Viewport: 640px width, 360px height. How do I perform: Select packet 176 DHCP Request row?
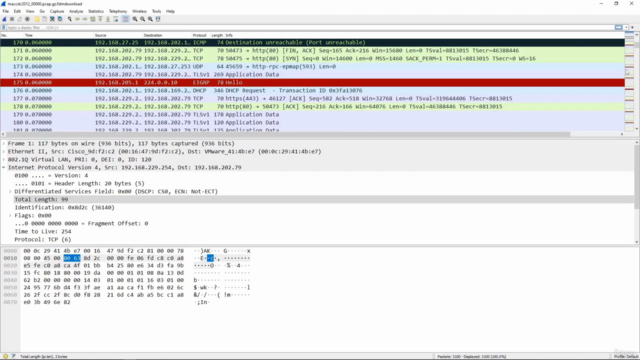312,91
